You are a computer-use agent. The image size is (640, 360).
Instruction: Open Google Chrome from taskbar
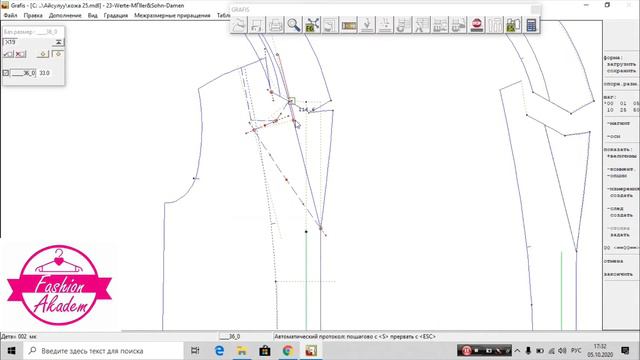click(288, 351)
